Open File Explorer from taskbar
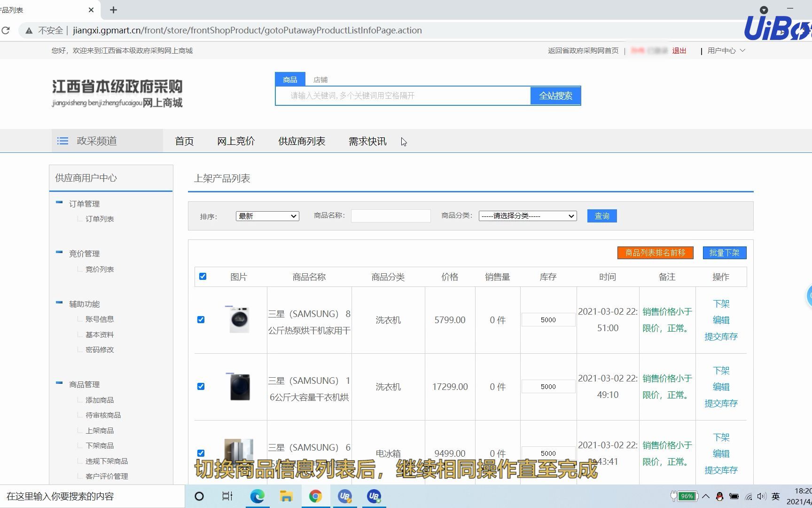 pyautogui.click(x=286, y=496)
